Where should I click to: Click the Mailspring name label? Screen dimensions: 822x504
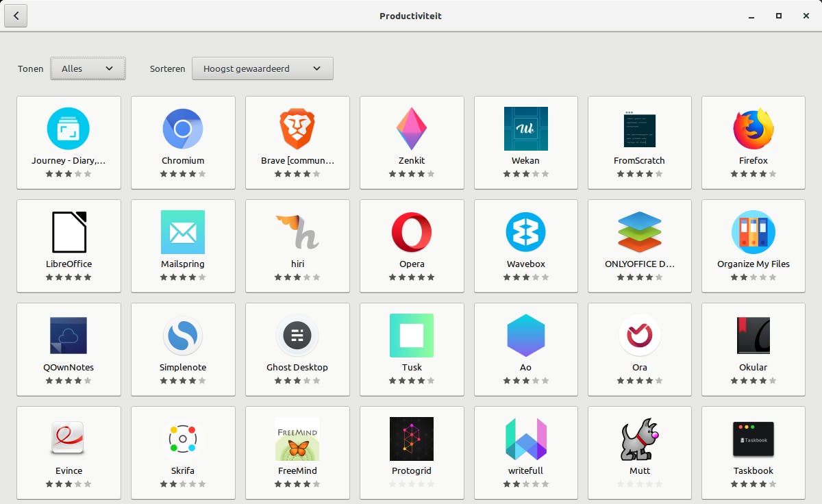pyautogui.click(x=183, y=264)
